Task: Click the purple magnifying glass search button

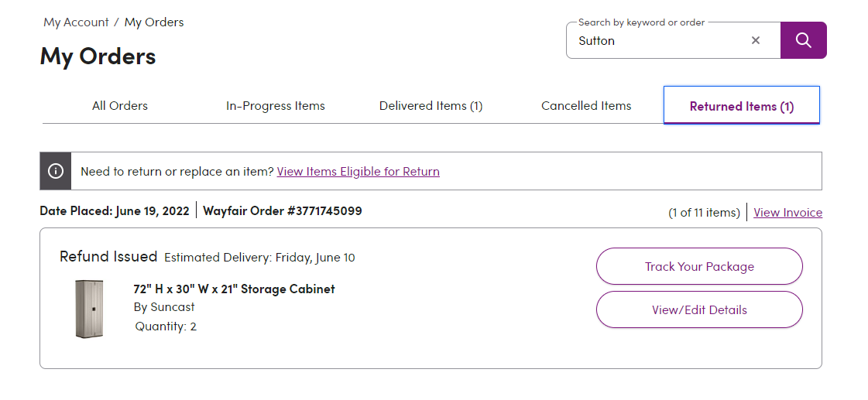Action: click(x=803, y=40)
